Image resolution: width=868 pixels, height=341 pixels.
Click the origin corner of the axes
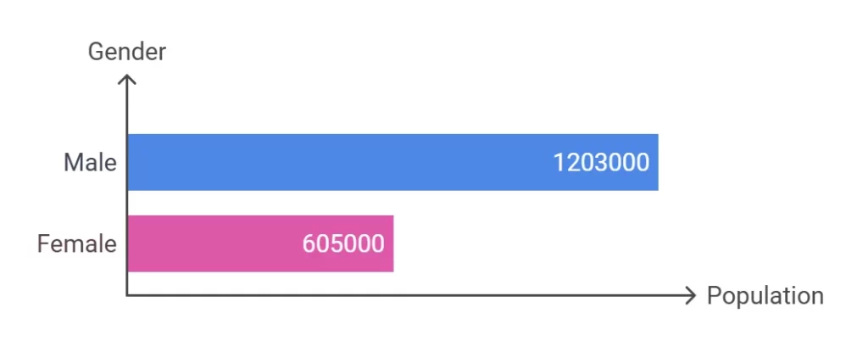tap(127, 295)
